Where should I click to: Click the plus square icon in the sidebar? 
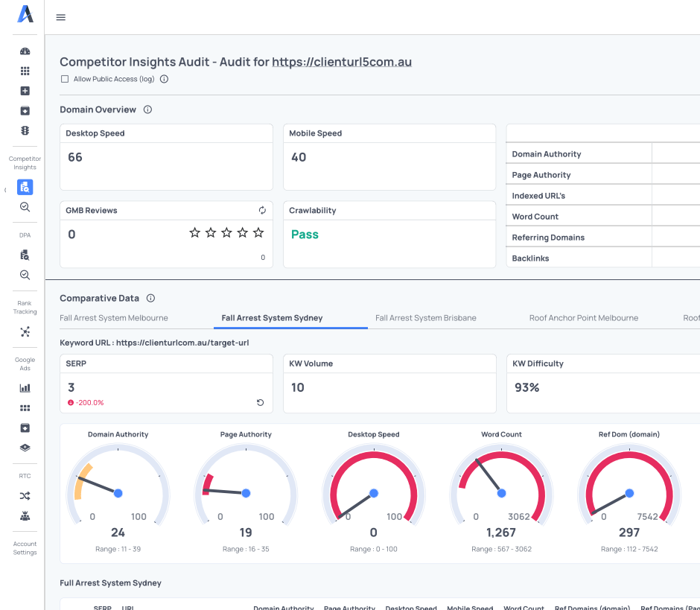[x=25, y=91]
